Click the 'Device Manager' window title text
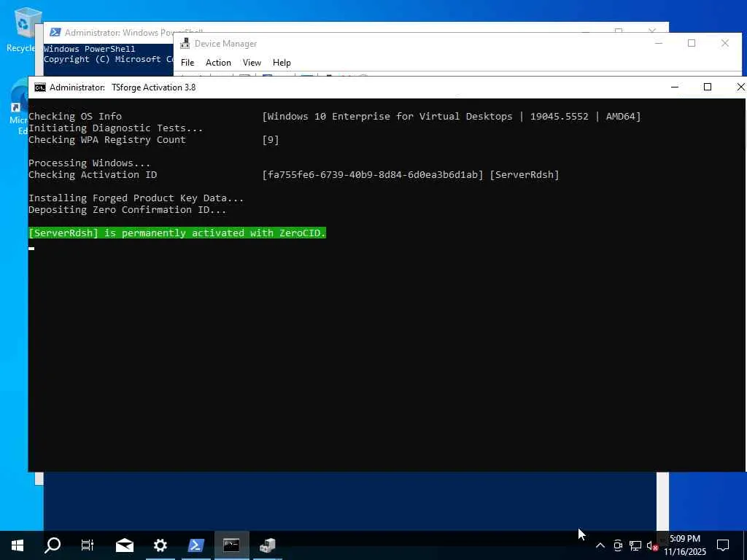 point(226,44)
